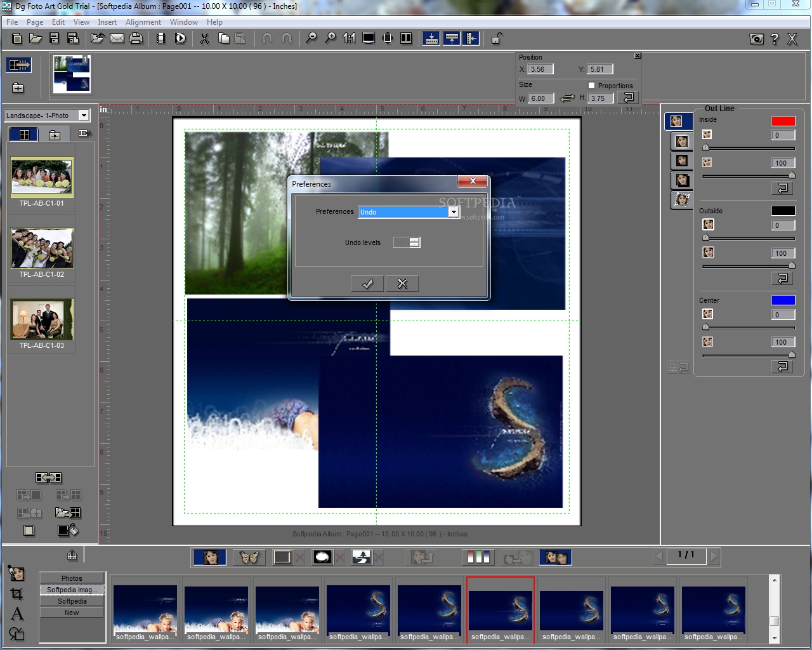Open the Preferences Undo dropdown
The image size is (812, 650).
[453, 212]
